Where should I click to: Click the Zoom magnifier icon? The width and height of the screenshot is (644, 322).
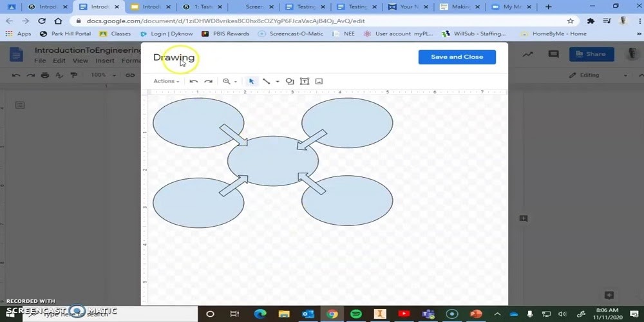[x=226, y=82]
